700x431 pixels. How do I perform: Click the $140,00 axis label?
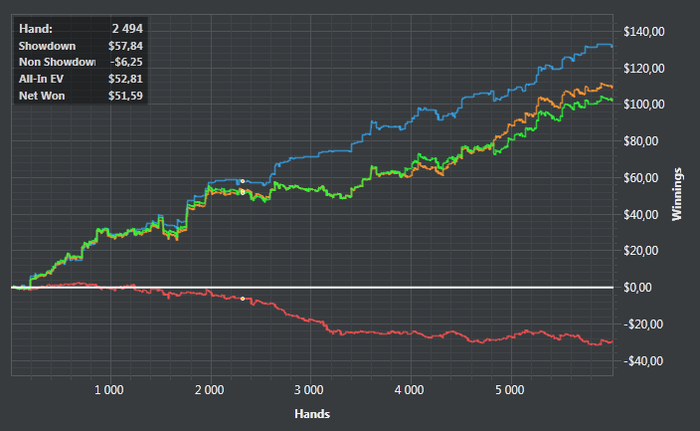(x=644, y=32)
